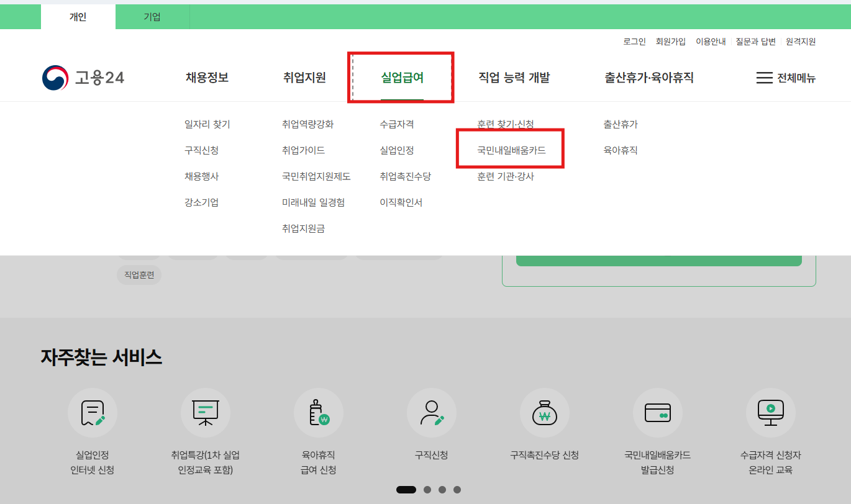The image size is (851, 504).
Task: Open 구직신청 via the person icon
Action: pos(431,412)
